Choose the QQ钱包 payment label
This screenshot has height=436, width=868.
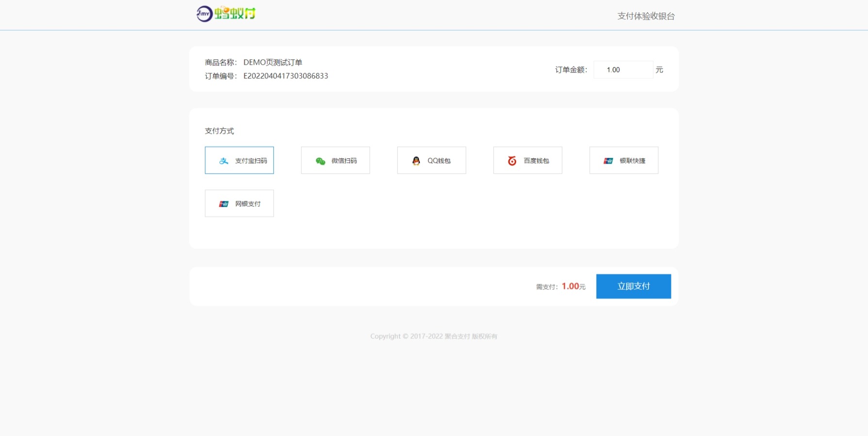[439, 161]
